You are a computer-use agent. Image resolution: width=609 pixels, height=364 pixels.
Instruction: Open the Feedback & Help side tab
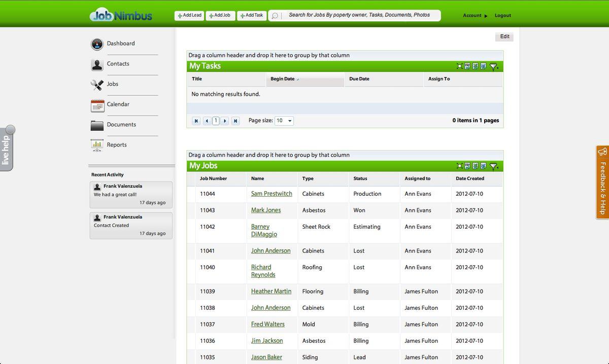pos(602,183)
